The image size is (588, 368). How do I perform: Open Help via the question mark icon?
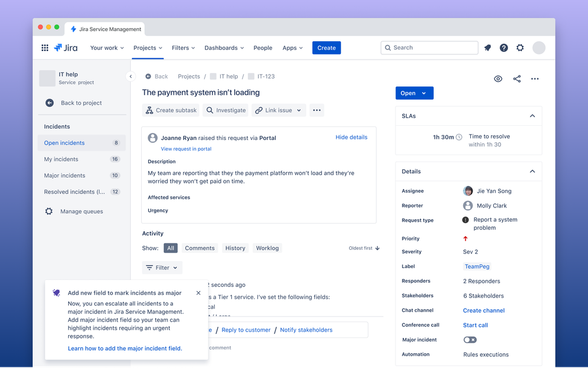[504, 48]
